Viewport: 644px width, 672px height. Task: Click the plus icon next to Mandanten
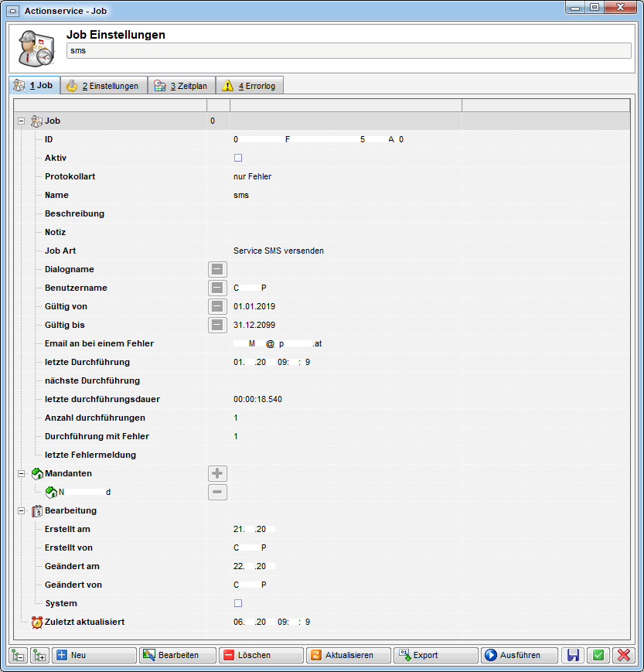click(217, 473)
